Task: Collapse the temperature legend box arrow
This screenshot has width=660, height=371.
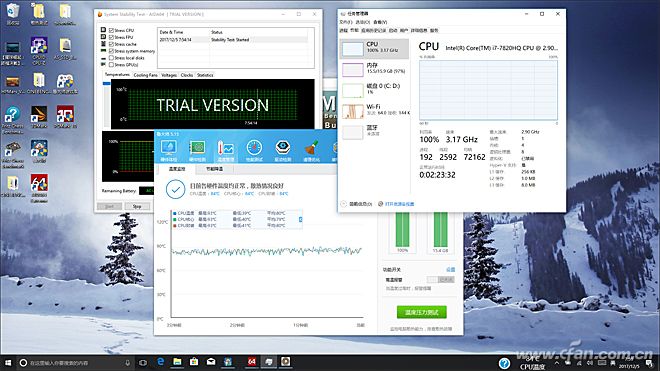Action: click(x=301, y=219)
